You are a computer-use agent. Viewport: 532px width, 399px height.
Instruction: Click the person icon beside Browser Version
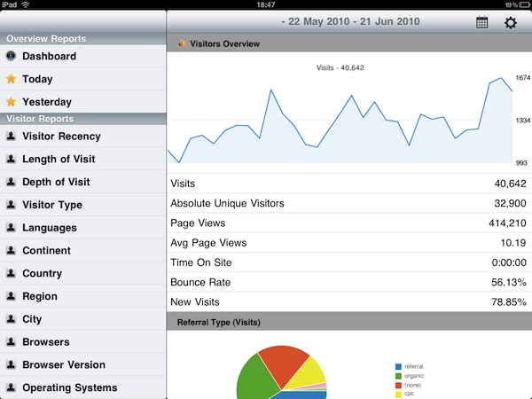pos(11,364)
